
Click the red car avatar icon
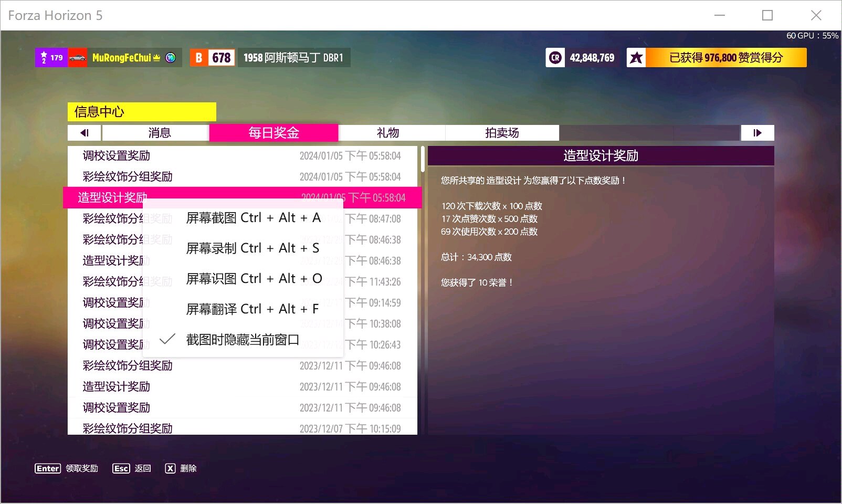78,58
